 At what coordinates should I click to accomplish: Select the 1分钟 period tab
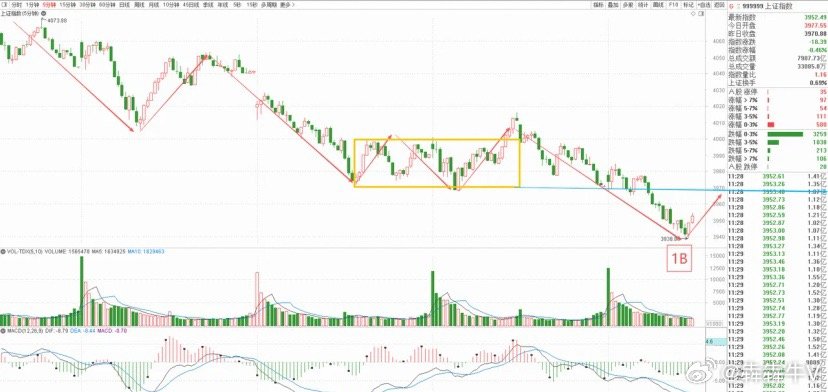[x=33, y=5]
